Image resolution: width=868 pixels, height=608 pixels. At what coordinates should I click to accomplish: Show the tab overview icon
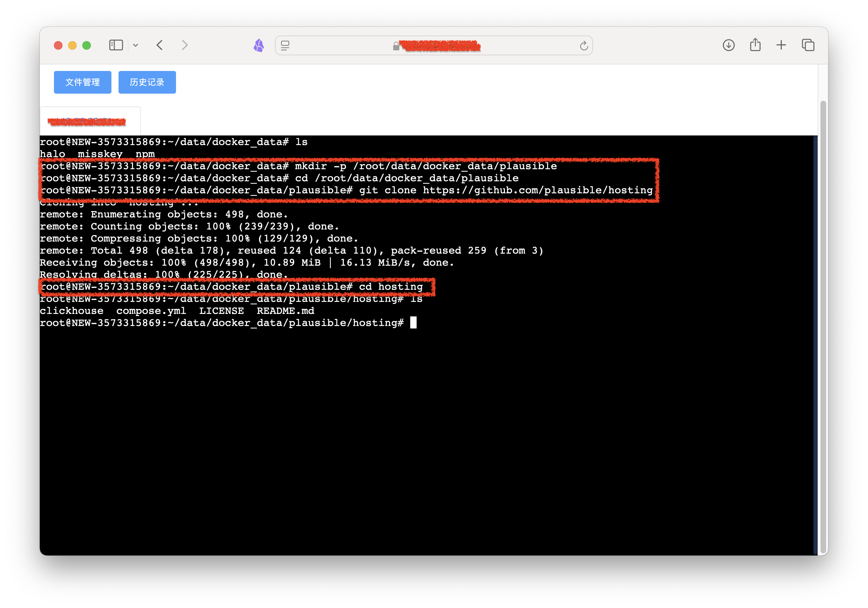pyautogui.click(x=808, y=45)
